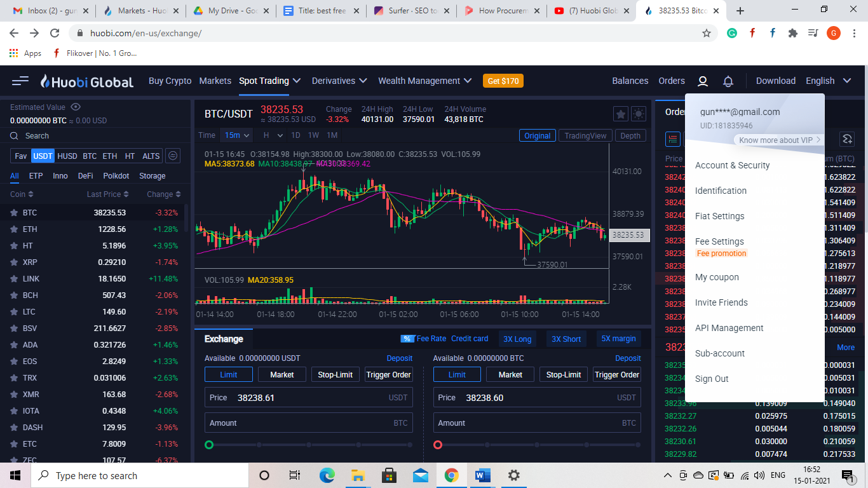Open File Explorer from the taskbar
This screenshot has height=488, width=868.
(358, 475)
